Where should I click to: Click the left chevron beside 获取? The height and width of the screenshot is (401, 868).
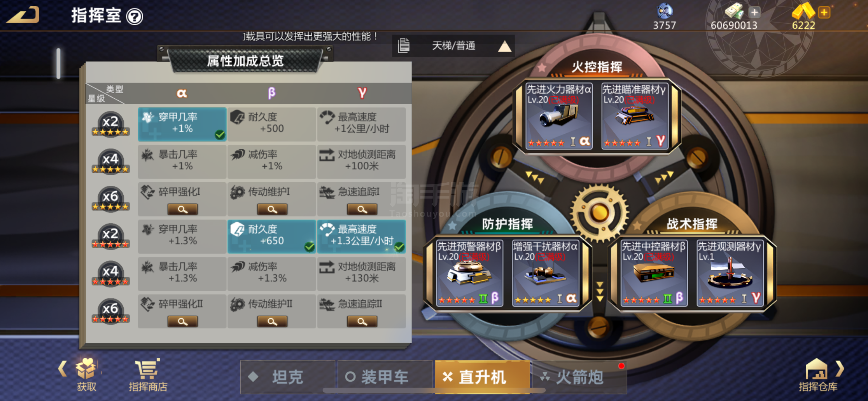62,369
